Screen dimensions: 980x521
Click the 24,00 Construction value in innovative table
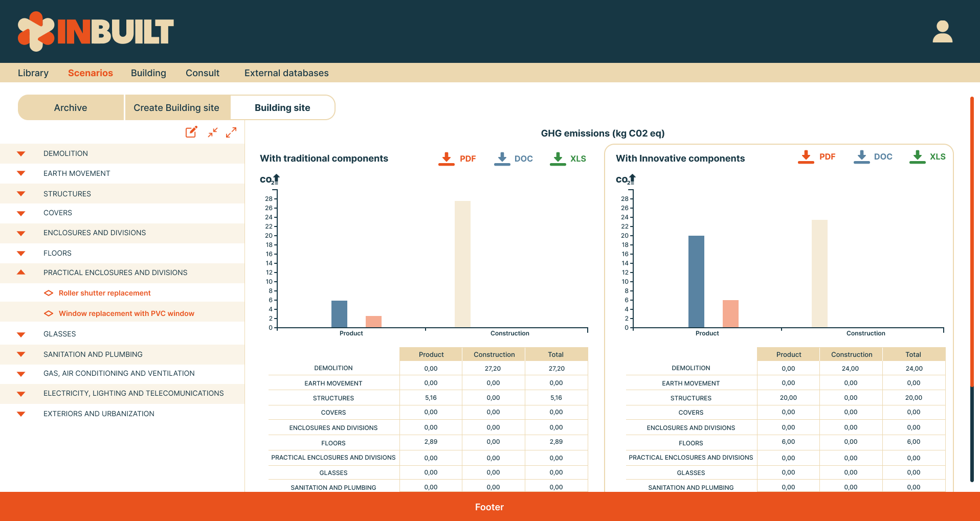(851, 368)
